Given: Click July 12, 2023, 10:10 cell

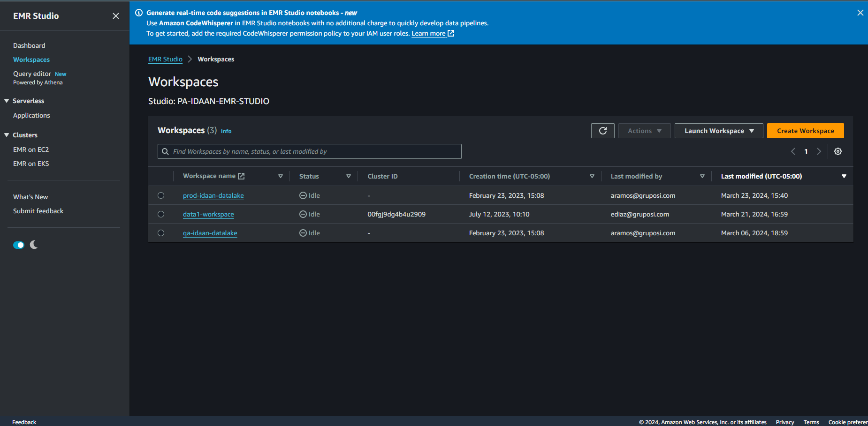Looking at the screenshot, I should [x=499, y=214].
